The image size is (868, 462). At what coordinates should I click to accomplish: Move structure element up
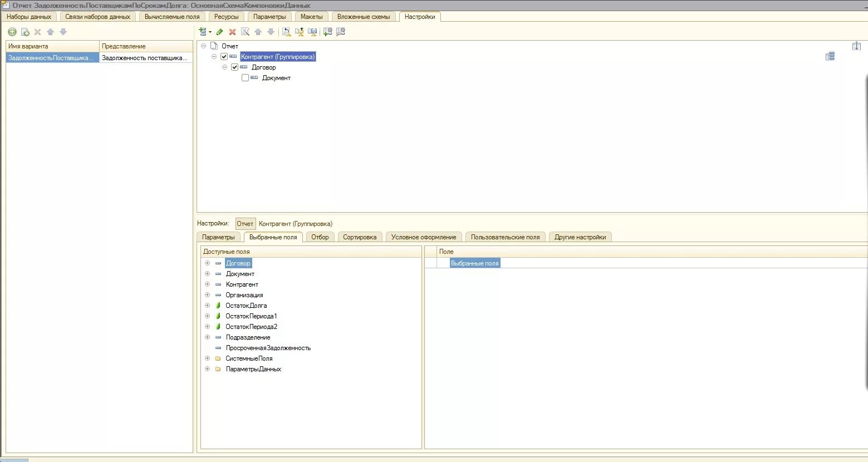(258, 32)
